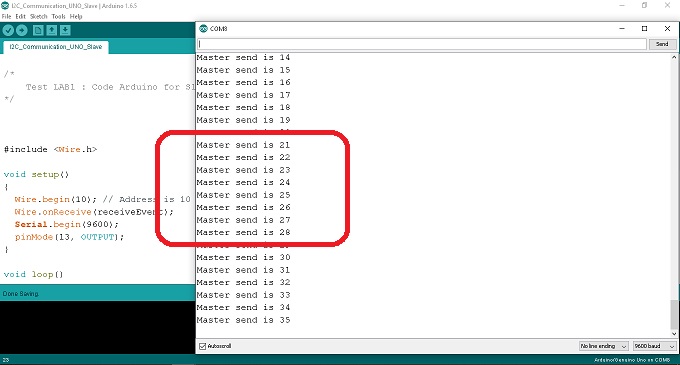Click output line 'Master send is 17'

243,95
